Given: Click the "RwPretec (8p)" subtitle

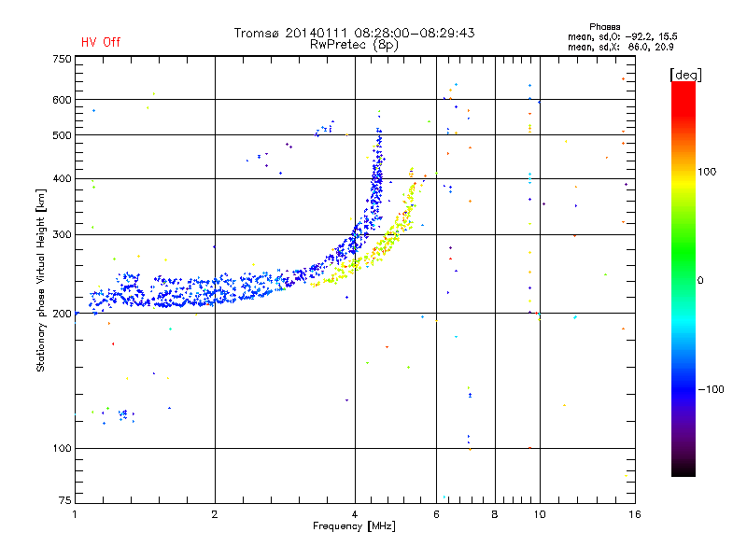Looking at the screenshot, I should [354, 45].
